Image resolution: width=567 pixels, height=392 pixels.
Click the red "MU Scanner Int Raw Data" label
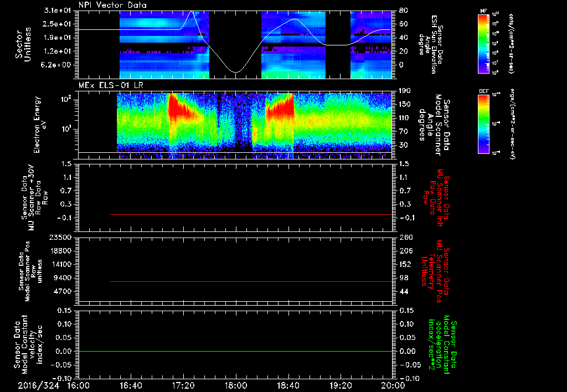(x=436, y=198)
